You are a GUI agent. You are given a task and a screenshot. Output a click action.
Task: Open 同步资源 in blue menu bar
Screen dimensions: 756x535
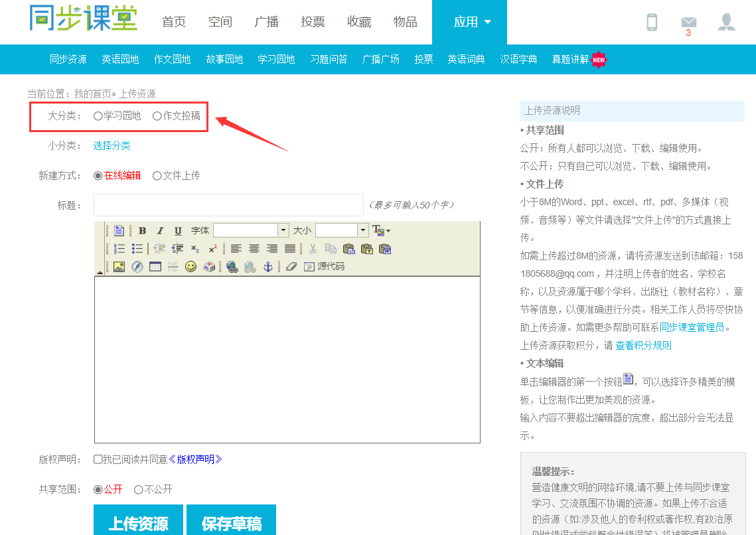(x=68, y=59)
